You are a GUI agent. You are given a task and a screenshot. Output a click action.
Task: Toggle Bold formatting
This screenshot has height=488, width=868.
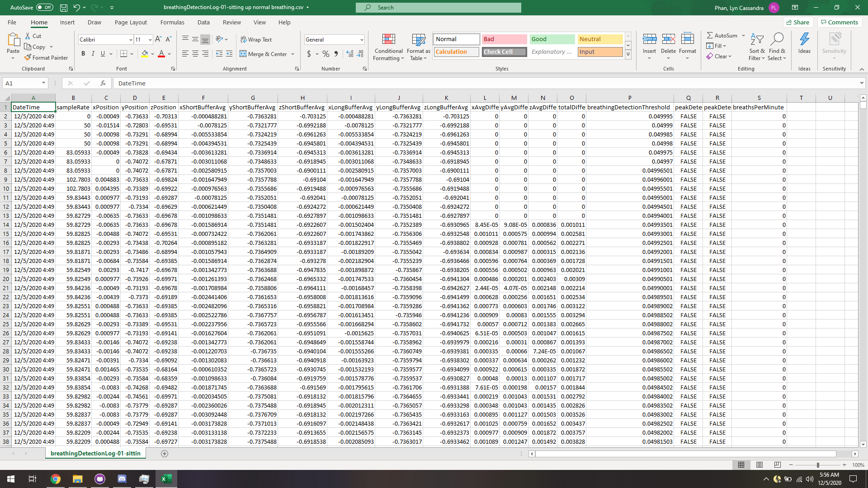83,53
